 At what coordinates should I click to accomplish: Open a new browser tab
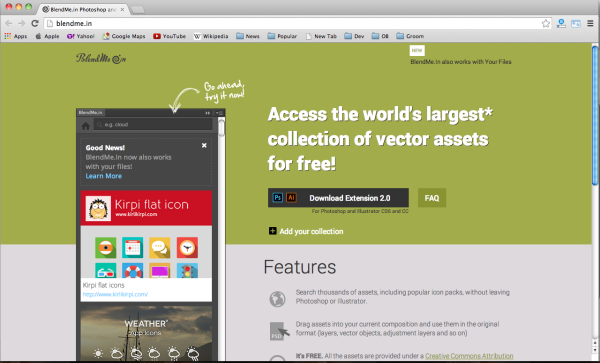pyautogui.click(x=138, y=10)
